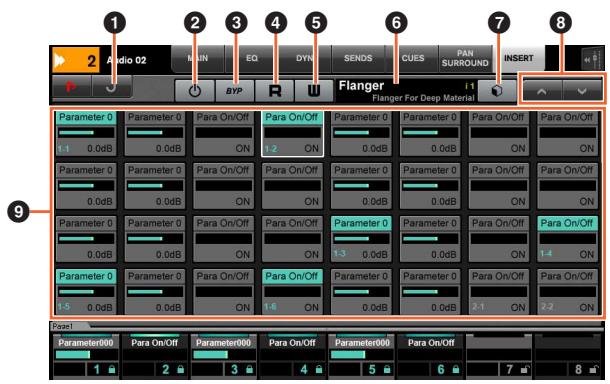Click the red routing icon button

tap(72, 86)
